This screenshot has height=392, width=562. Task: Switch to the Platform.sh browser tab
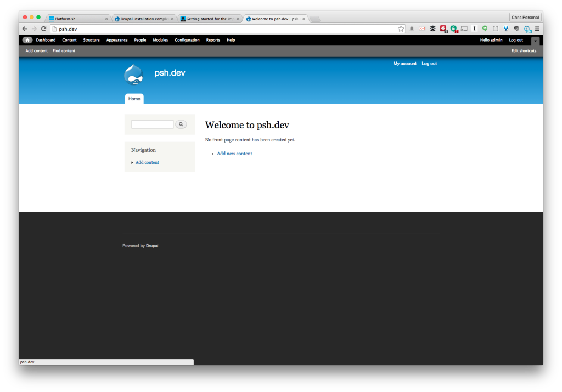[x=77, y=19]
